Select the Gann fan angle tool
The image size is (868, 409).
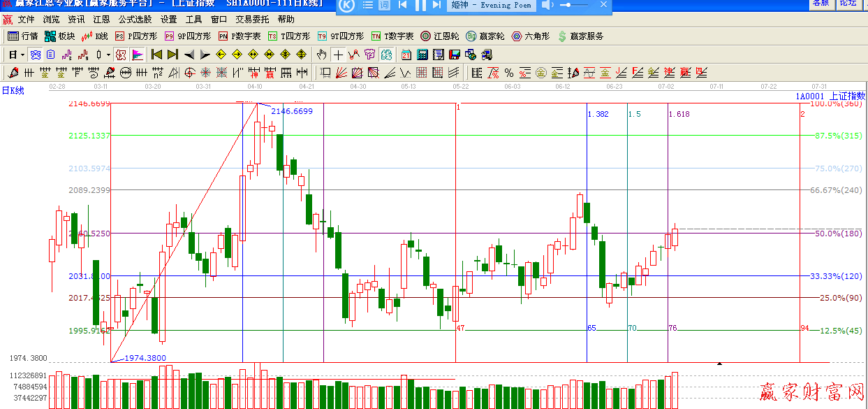coord(341,73)
